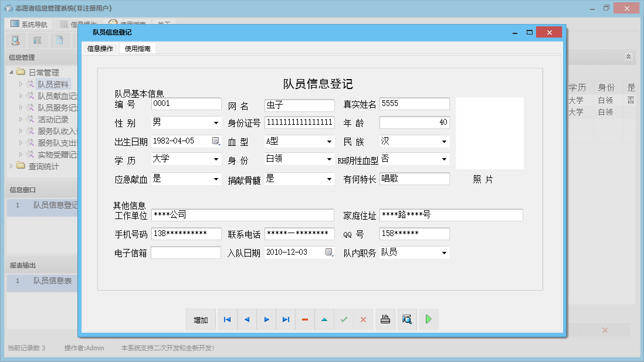Viewport: 644px width, 362px height.
Task: Go to the next record
Action: coord(266,320)
